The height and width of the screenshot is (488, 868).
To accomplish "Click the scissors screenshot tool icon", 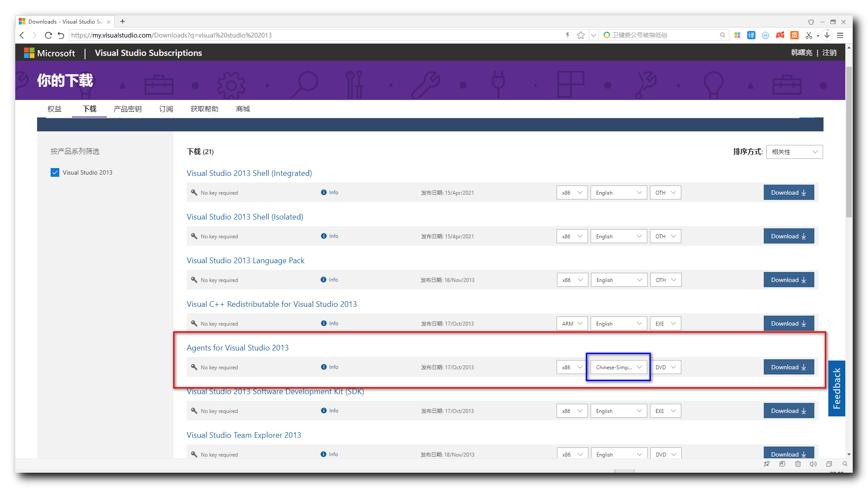I will coord(809,35).
